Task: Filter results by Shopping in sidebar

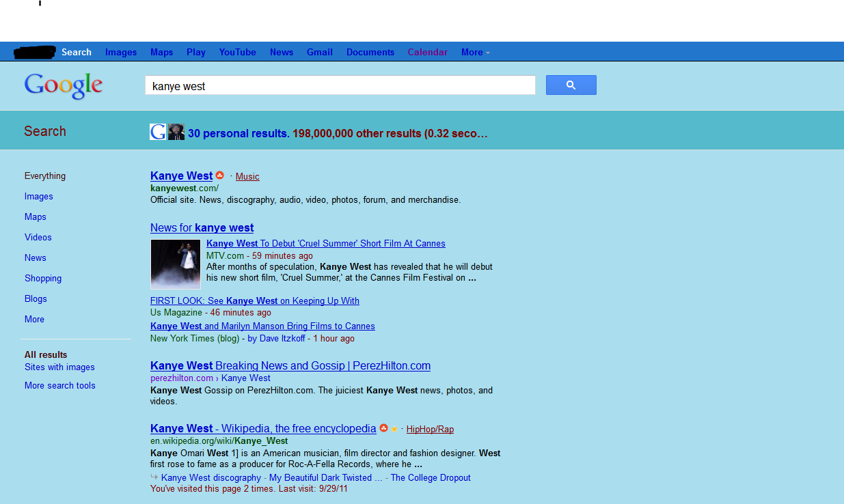Action: point(43,278)
